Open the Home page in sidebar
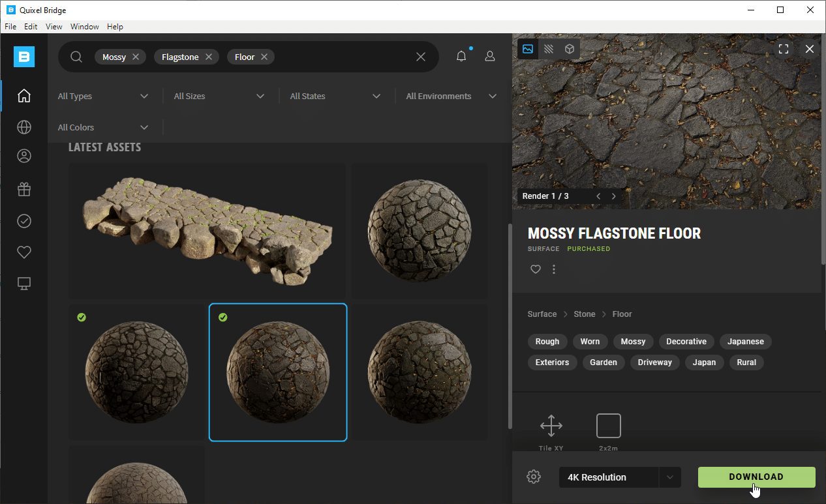The width and height of the screenshot is (826, 504). tap(24, 96)
